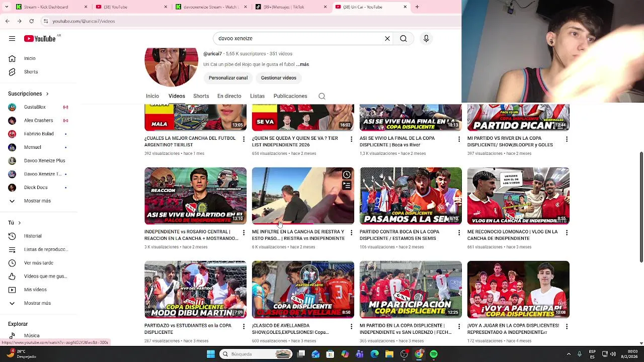This screenshot has width=644, height=362.
Task: Open a new browser tab with plus
Action: [x=417, y=7]
